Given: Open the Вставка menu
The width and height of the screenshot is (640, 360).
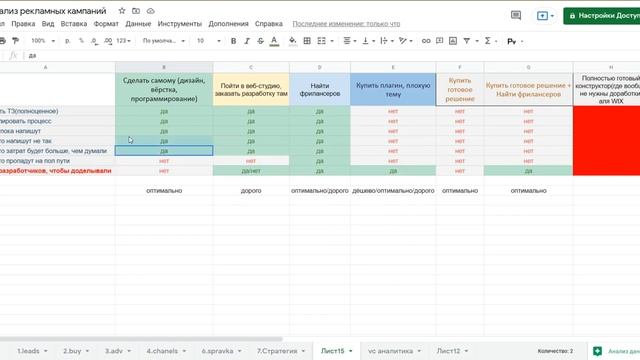Looking at the screenshot, I should click(74, 24).
